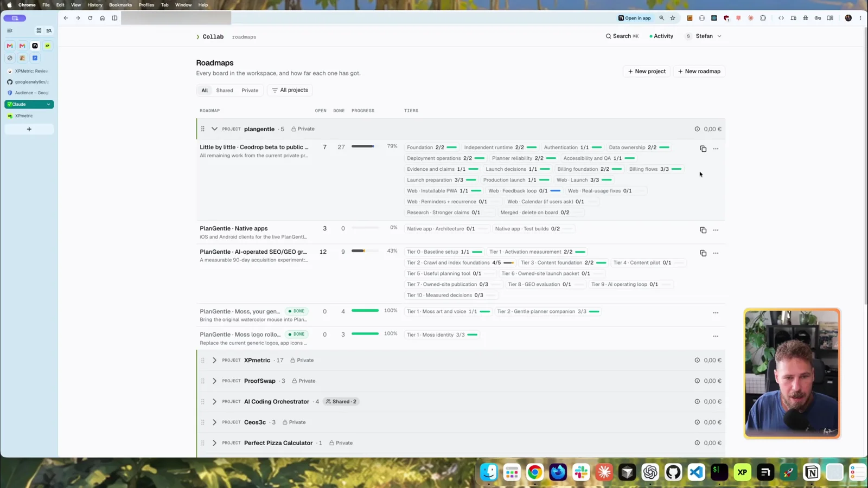Expand the XPmetric project
Screen dimensions: 868x488
(214, 360)
